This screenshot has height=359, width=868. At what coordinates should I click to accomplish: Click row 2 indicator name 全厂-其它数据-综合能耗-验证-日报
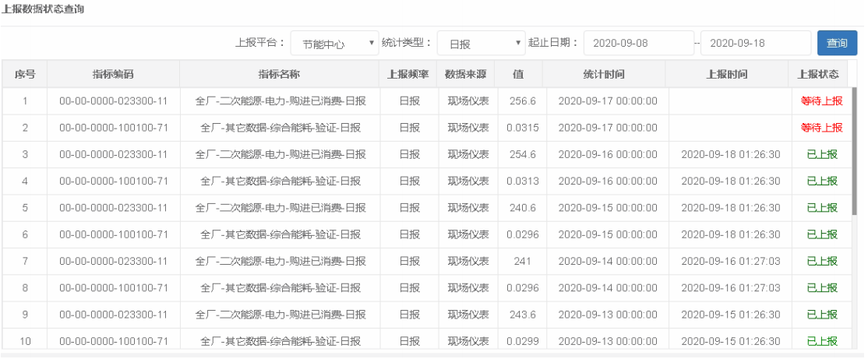(x=281, y=128)
